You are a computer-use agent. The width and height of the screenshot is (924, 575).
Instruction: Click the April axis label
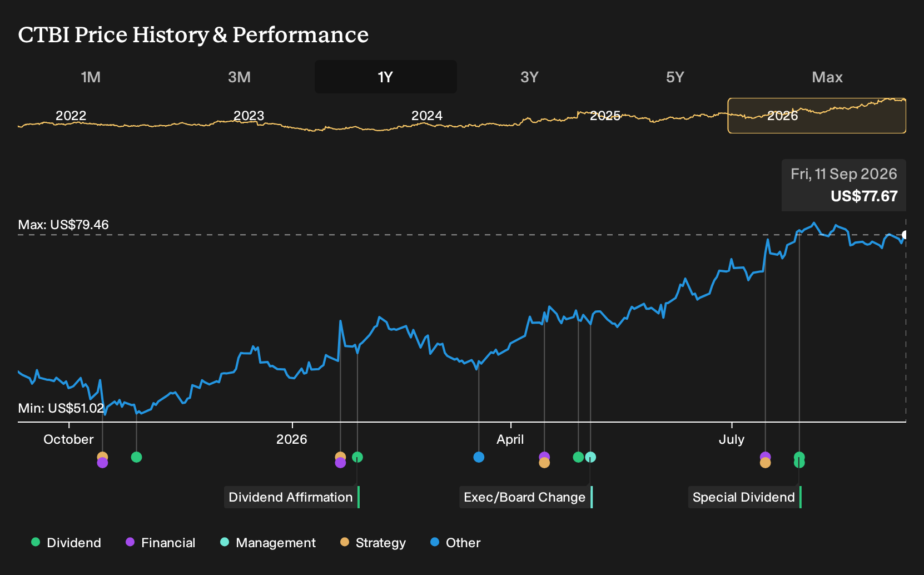pos(510,439)
